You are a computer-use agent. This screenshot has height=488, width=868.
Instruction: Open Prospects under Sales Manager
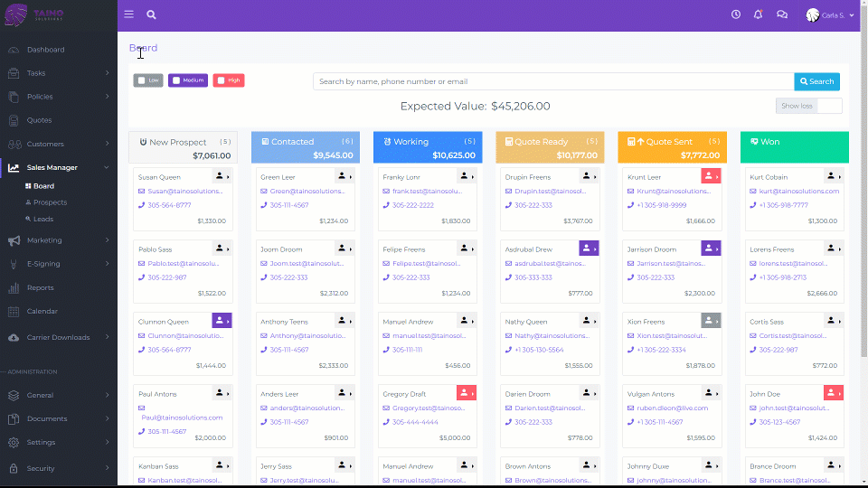[50, 202]
